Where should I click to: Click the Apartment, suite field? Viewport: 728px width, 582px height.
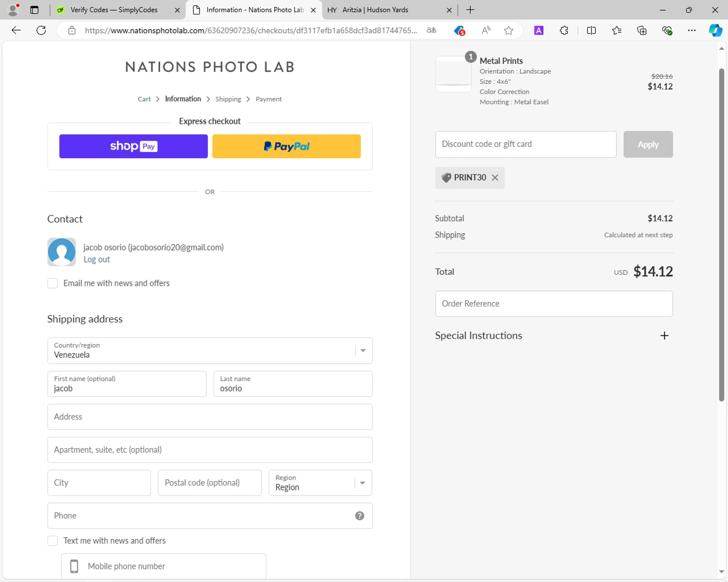coord(210,450)
